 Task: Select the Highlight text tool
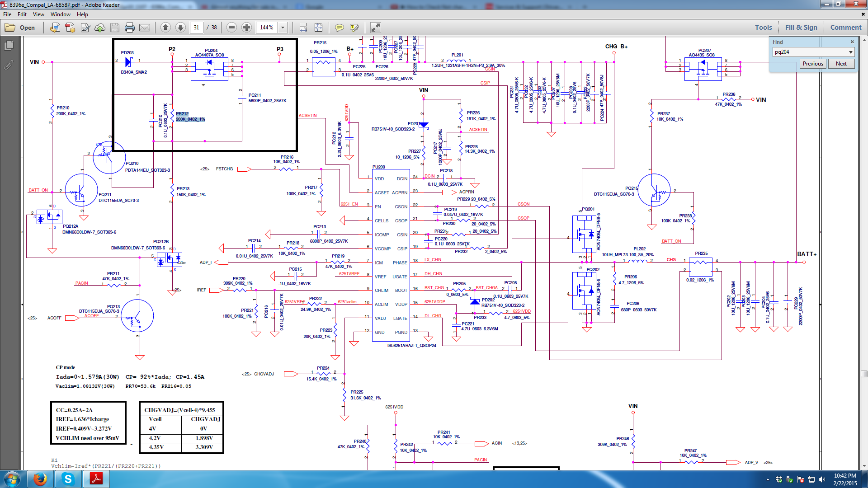354,28
